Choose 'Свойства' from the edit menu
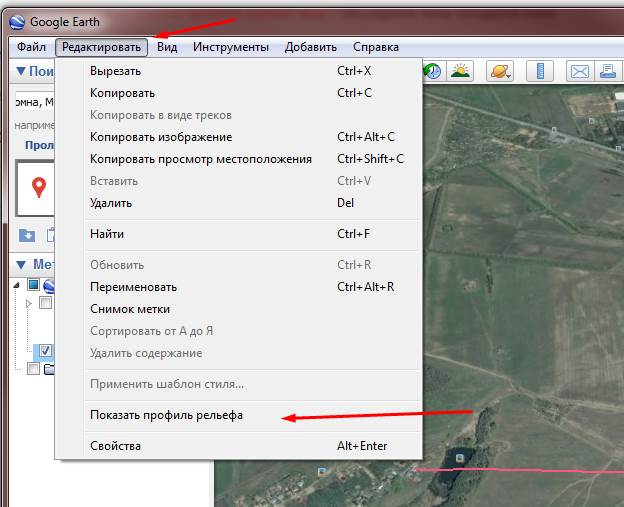Image resolution: width=624 pixels, height=507 pixels. point(115,446)
